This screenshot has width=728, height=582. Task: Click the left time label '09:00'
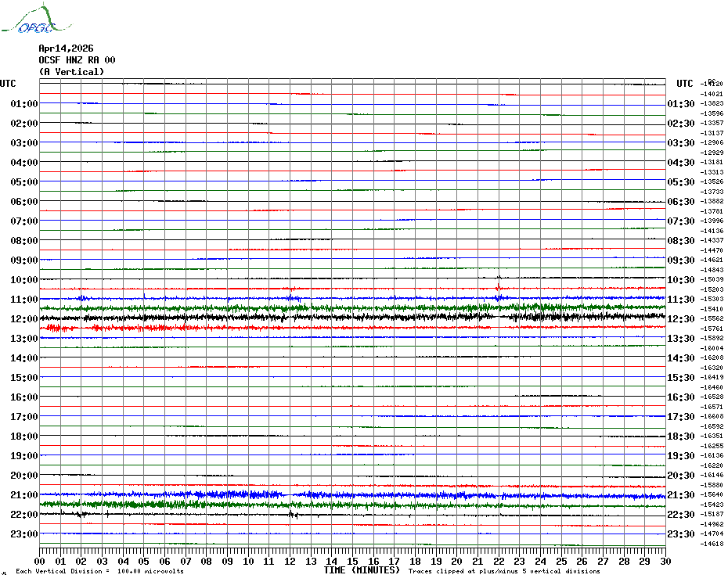coord(24,260)
